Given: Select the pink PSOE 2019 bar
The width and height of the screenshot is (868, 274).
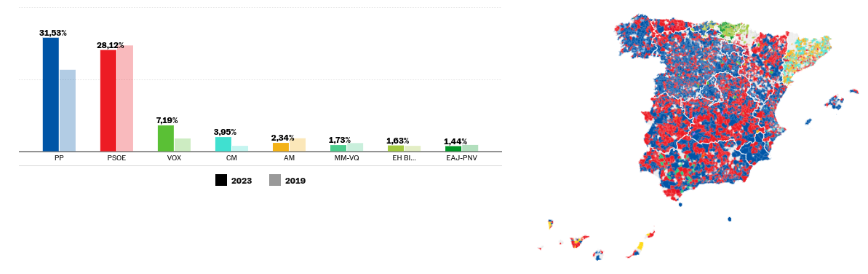Looking at the screenshot, I should click(125, 98).
